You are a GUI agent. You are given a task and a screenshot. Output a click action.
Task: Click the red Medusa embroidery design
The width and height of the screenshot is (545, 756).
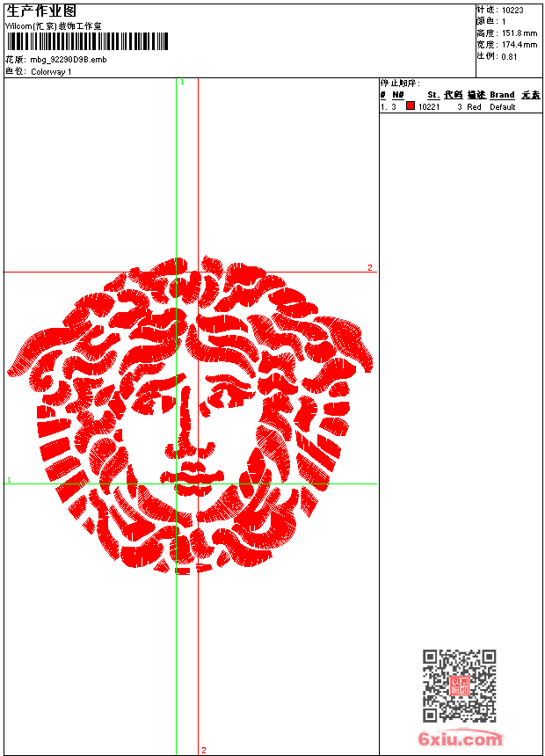190,415
